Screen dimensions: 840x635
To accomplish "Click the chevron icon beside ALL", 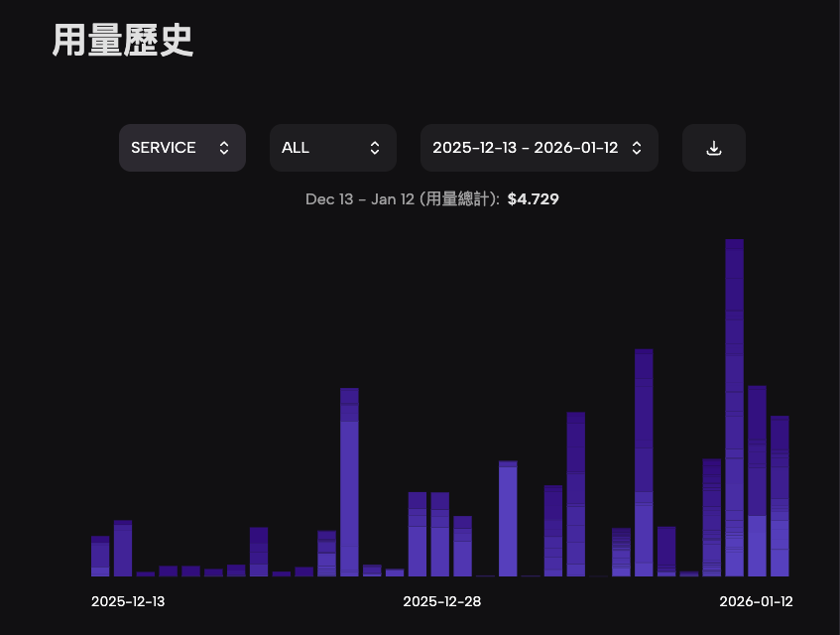I will click(x=374, y=147).
